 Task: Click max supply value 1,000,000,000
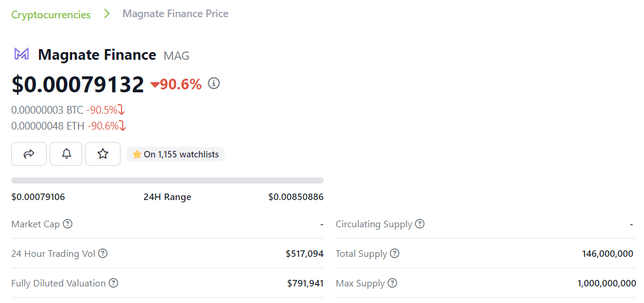click(607, 283)
